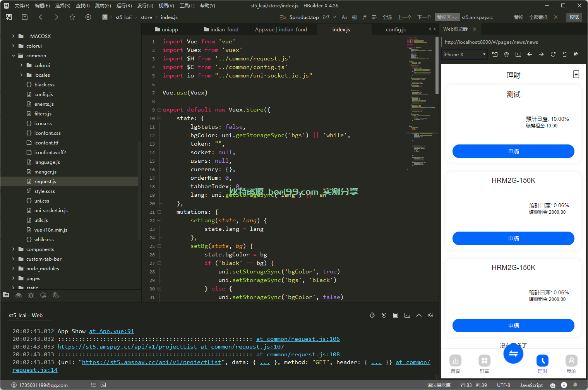Click the 全选 select-all search button
The height and width of the screenshot is (390, 588).
387,17
